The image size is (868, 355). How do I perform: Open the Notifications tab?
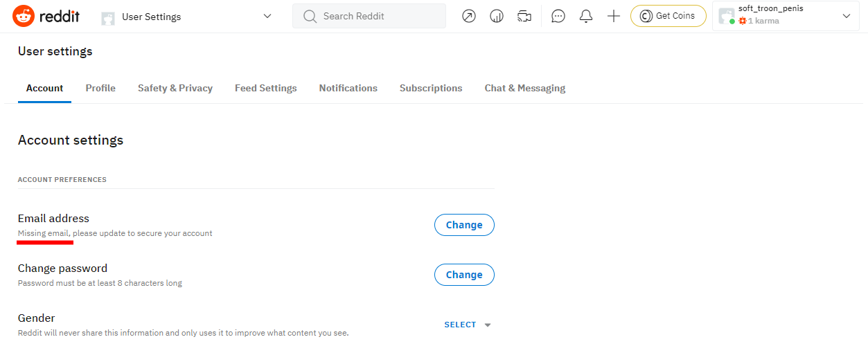(348, 88)
